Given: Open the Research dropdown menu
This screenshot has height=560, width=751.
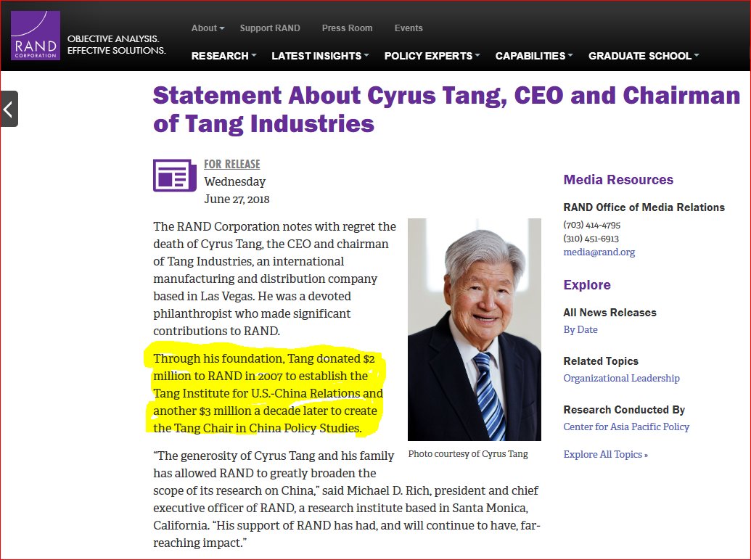Looking at the screenshot, I should [223, 56].
